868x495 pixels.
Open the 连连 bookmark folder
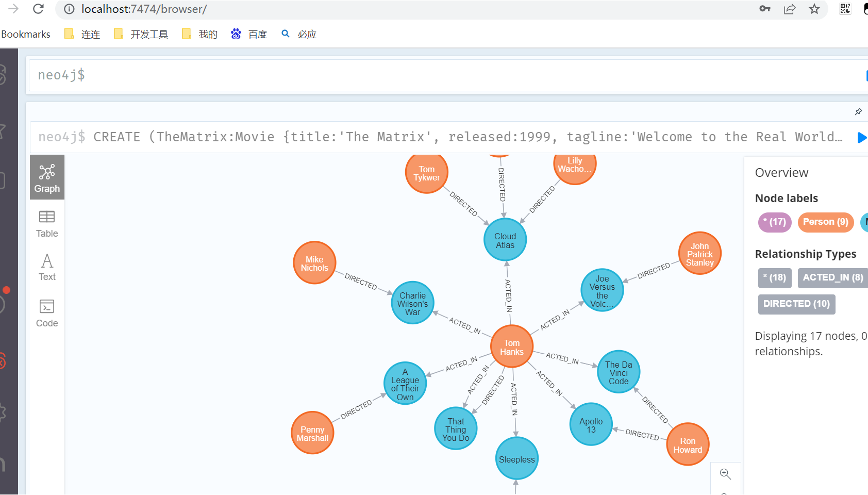pyautogui.click(x=82, y=34)
